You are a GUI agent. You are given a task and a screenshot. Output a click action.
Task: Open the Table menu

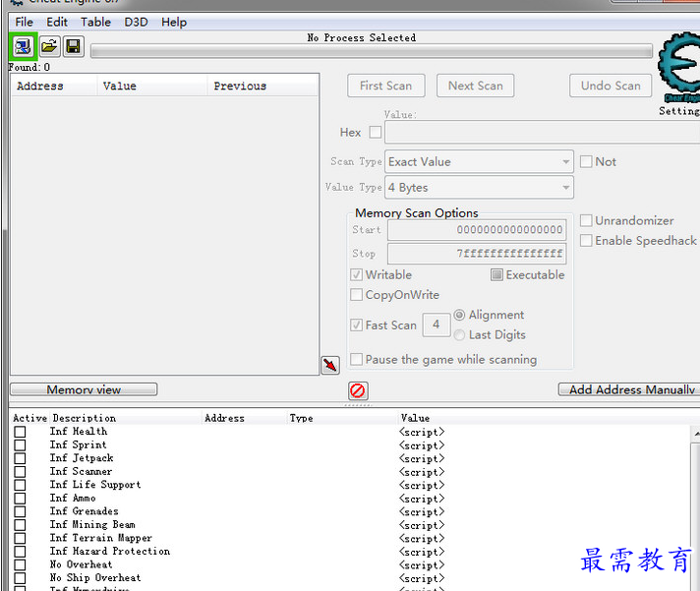click(x=95, y=22)
